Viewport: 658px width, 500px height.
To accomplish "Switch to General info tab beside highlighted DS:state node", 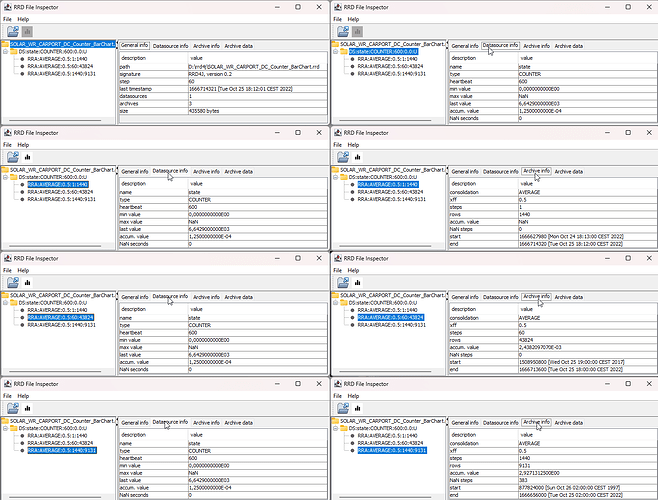I will point(465,46).
